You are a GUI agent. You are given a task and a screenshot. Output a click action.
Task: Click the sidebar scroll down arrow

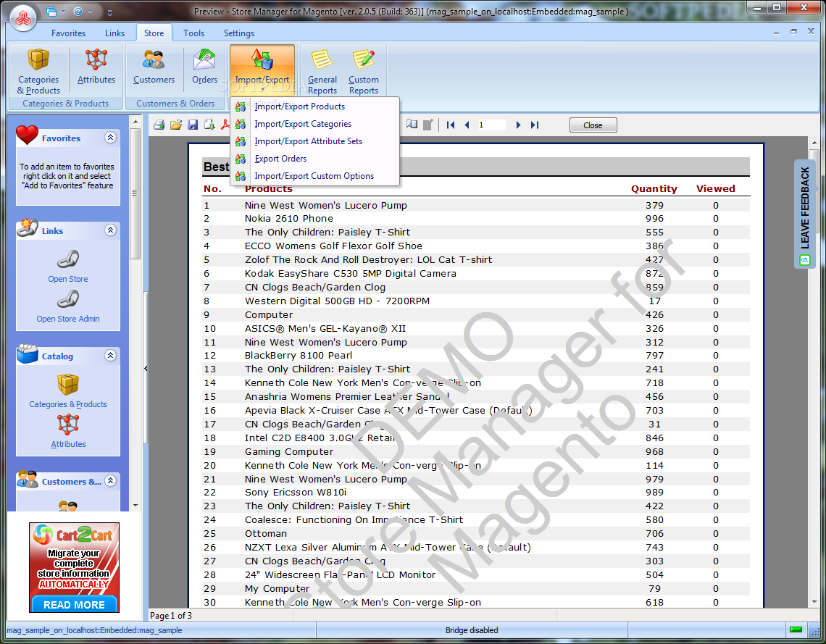(135, 506)
